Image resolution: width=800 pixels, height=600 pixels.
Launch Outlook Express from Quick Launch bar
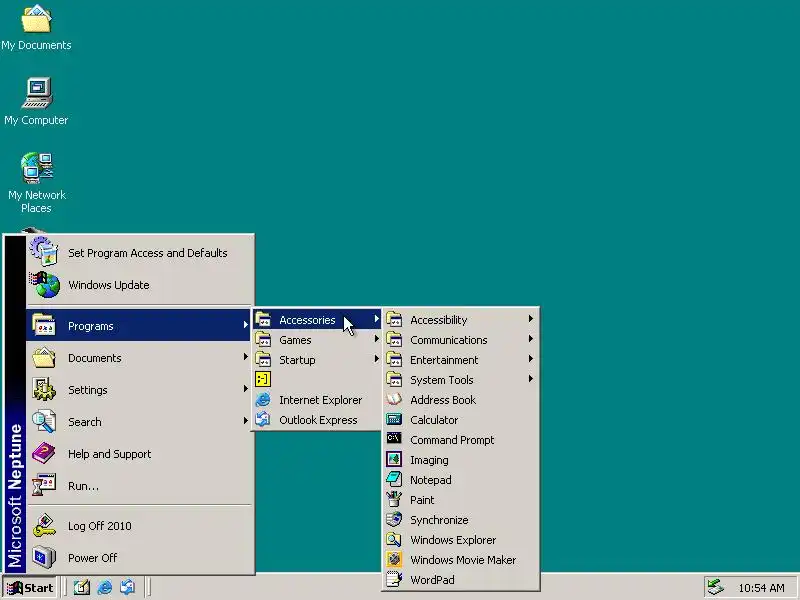click(128, 587)
